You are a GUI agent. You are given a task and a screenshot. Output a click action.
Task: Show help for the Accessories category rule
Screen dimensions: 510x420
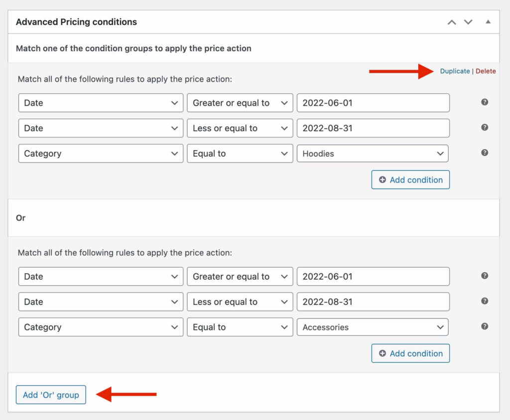tap(485, 326)
